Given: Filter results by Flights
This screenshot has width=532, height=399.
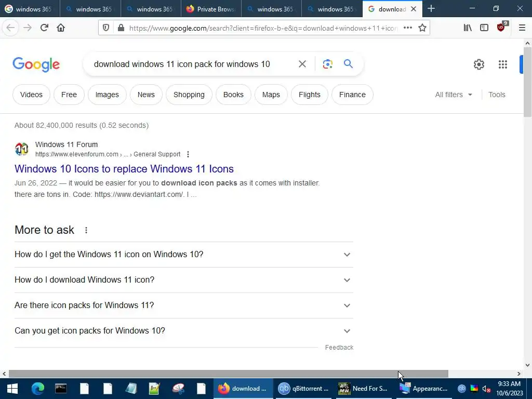Looking at the screenshot, I should tap(310, 95).
